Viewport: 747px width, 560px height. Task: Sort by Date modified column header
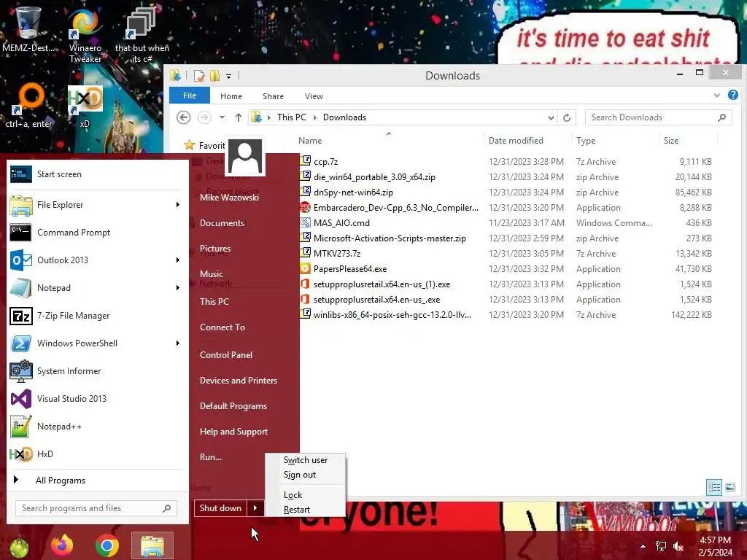click(516, 141)
